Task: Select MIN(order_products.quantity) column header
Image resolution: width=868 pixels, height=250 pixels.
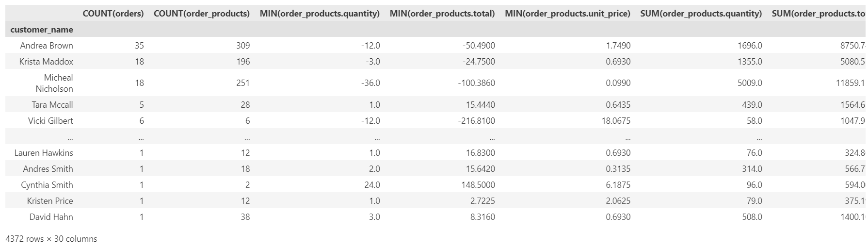Action: tap(320, 14)
